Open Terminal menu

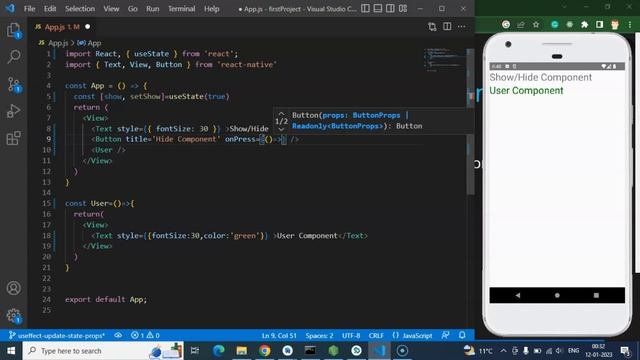point(181,9)
